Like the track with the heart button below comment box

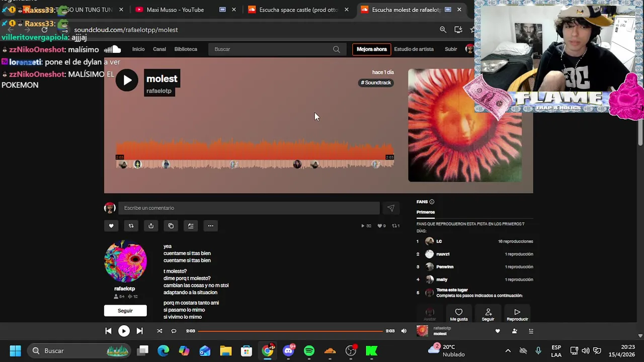pyautogui.click(x=111, y=226)
